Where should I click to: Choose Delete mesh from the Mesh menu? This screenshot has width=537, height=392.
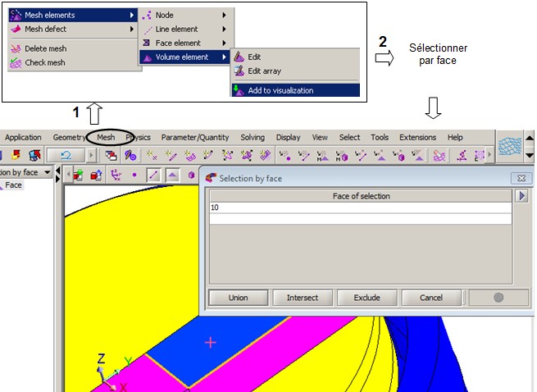tap(45, 48)
